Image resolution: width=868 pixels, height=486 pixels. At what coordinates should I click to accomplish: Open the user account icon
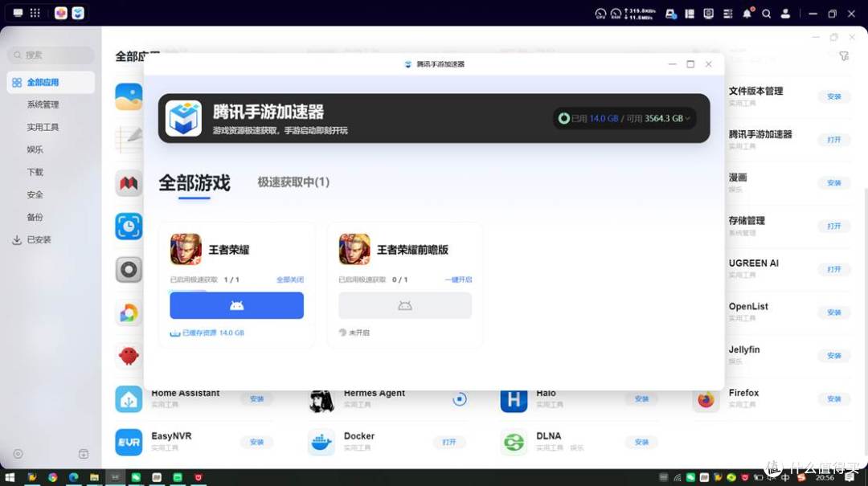[785, 14]
